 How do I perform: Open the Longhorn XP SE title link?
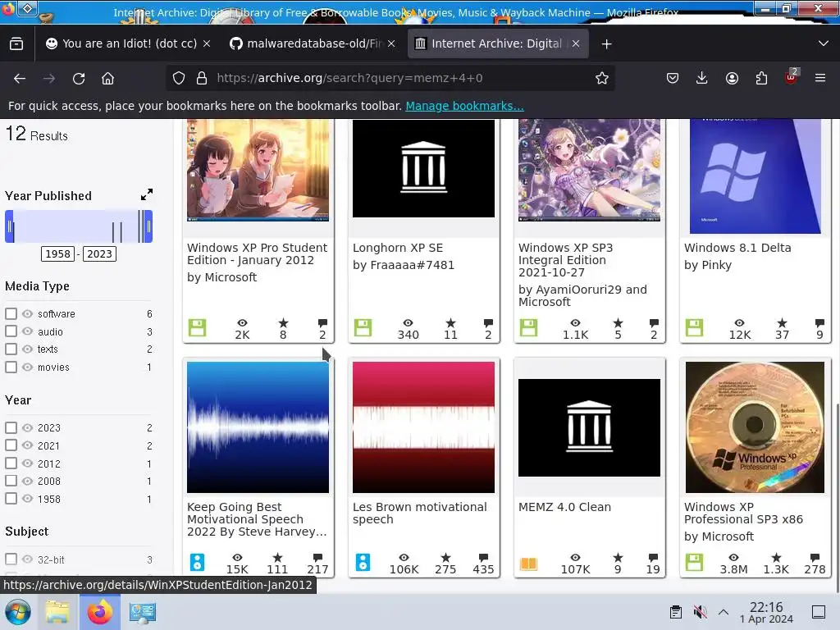tap(398, 248)
